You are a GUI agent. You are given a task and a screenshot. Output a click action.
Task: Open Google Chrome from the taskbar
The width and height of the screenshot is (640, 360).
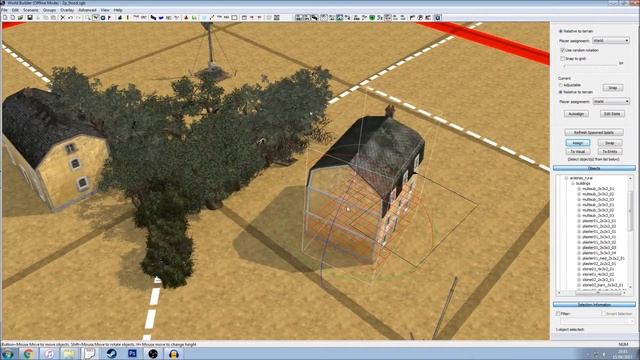pos(28,353)
